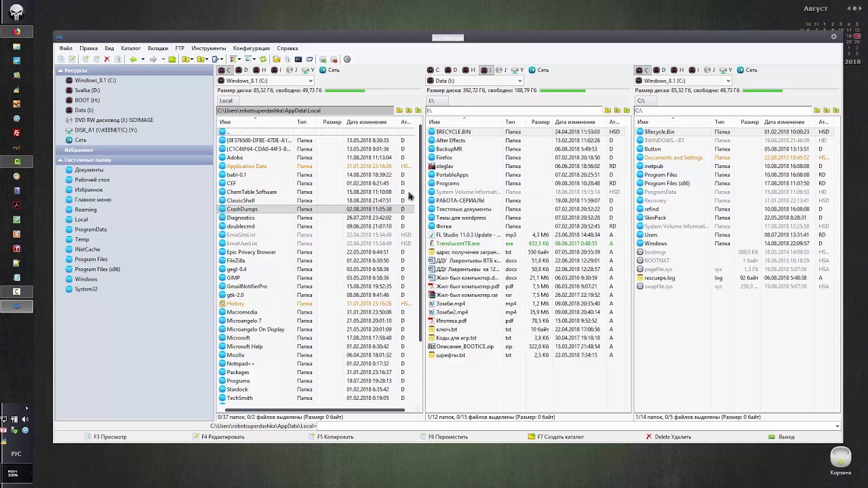Click the red X delete toolbar icon

106,59
